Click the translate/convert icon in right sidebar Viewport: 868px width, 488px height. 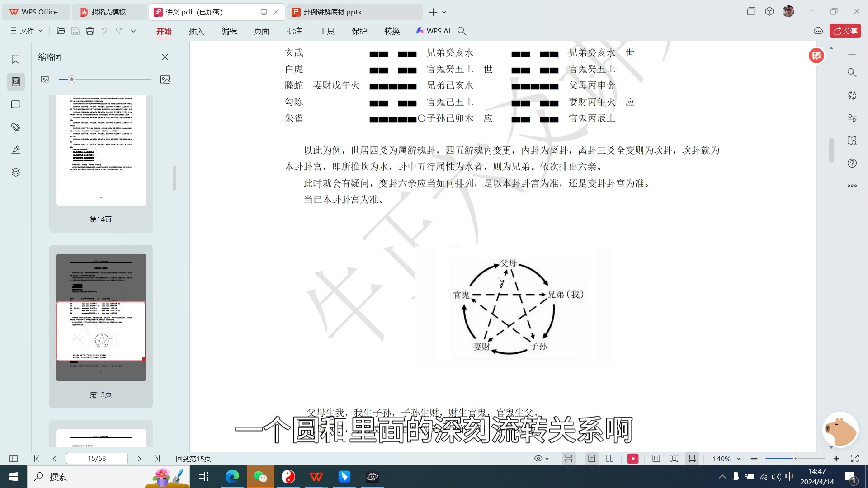pos(852,95)
